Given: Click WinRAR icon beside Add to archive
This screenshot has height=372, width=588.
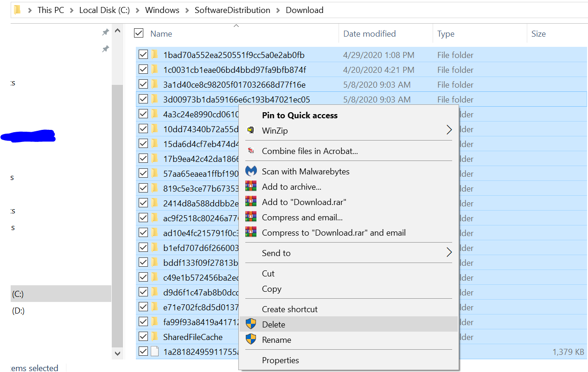Looking at the screenshot, I should pyautogui.click(x=251, y=186).
